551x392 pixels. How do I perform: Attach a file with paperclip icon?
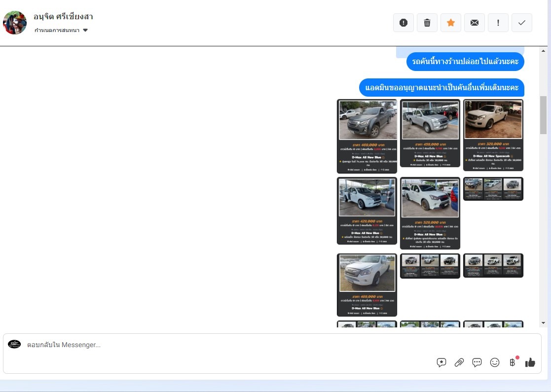(x=459, y=362)
